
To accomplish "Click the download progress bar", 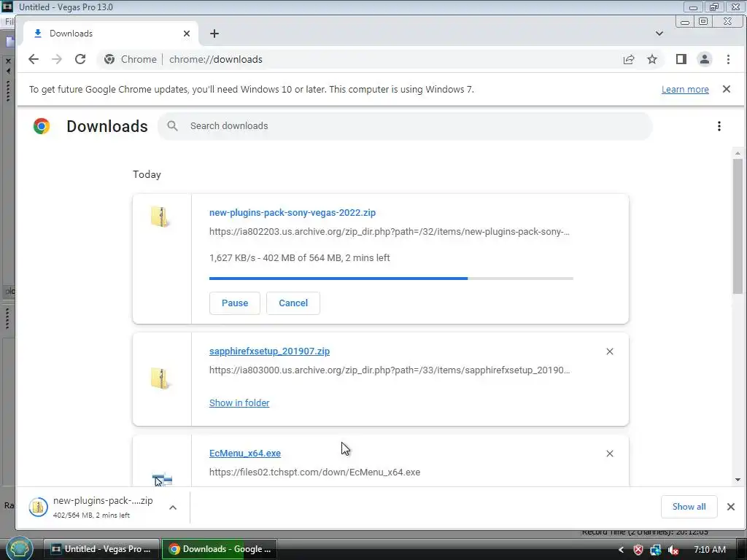I will (391, 278).
